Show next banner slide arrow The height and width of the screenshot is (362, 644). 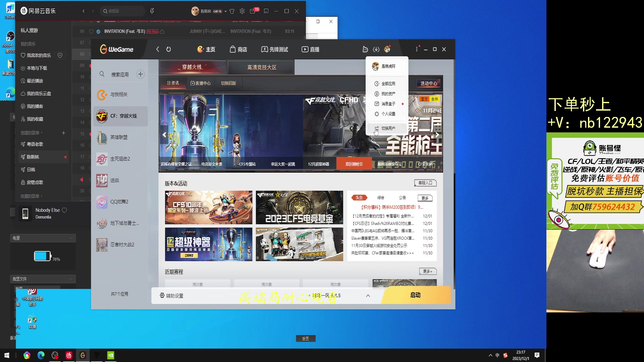click(437, 135)
